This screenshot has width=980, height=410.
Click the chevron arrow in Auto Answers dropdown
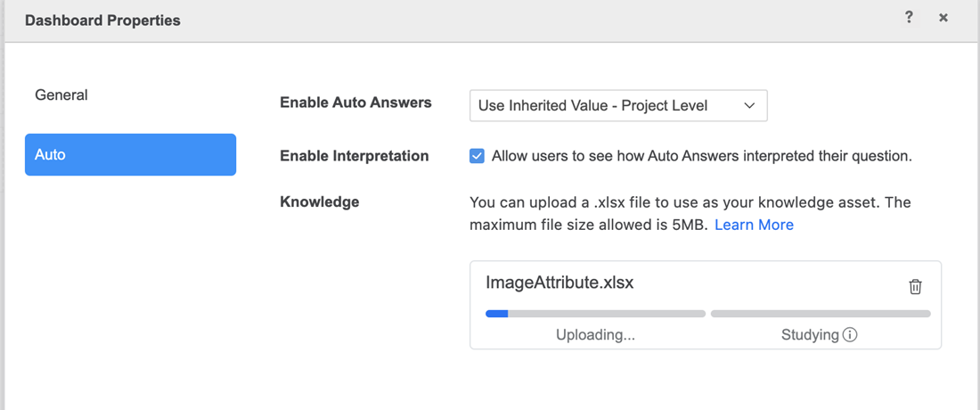point(749,105)
